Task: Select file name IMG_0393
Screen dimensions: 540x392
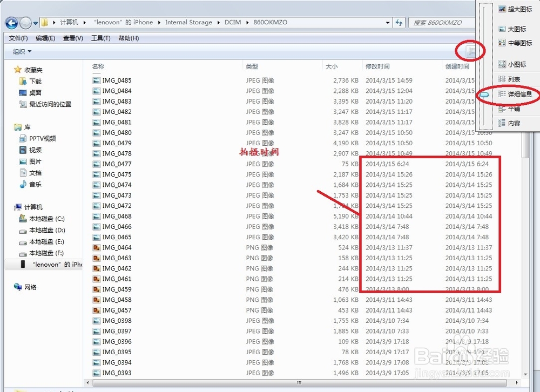Action: (x=117, y=373)
